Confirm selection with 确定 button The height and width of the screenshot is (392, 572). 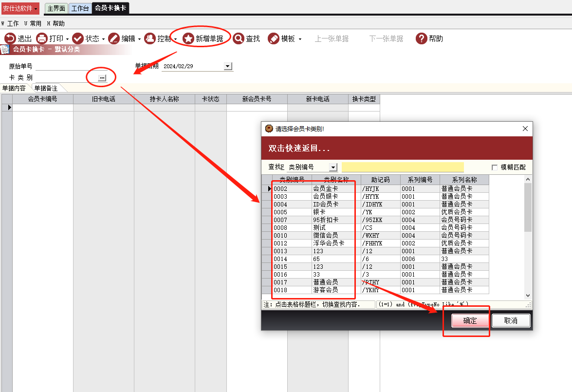[470, 320]
